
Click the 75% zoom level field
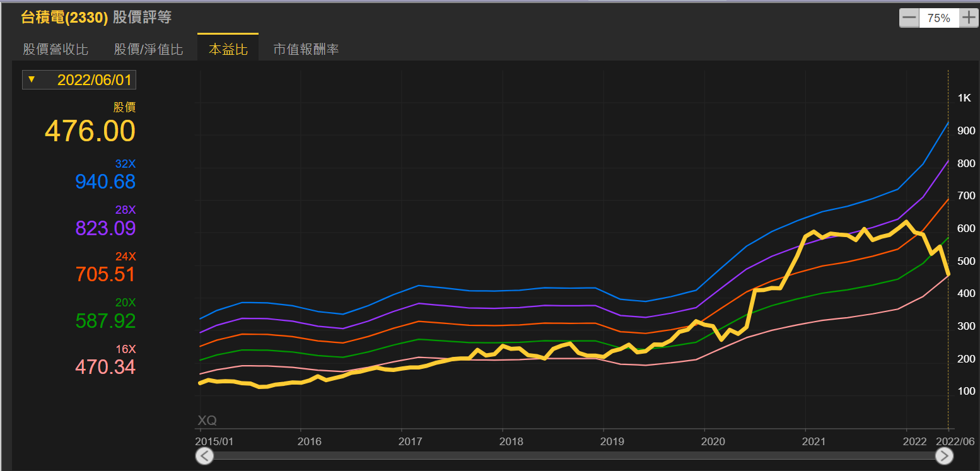coord(938,18)
